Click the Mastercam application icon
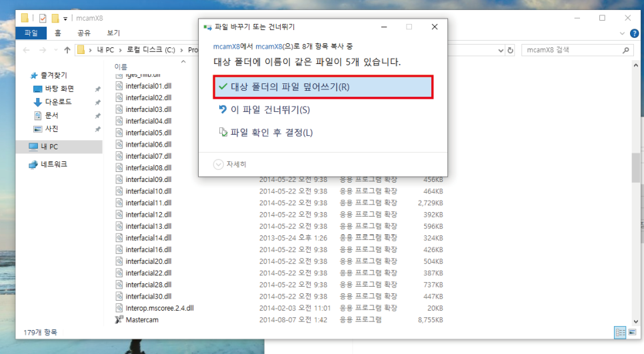Image resolution: width=644 pixels, height=354 pixels. tap(119, 319)
